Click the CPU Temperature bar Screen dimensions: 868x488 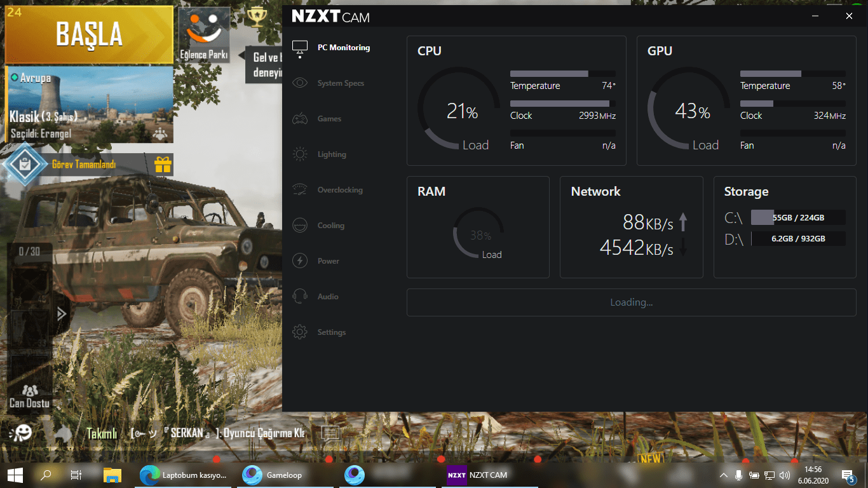tap(563, 74)
